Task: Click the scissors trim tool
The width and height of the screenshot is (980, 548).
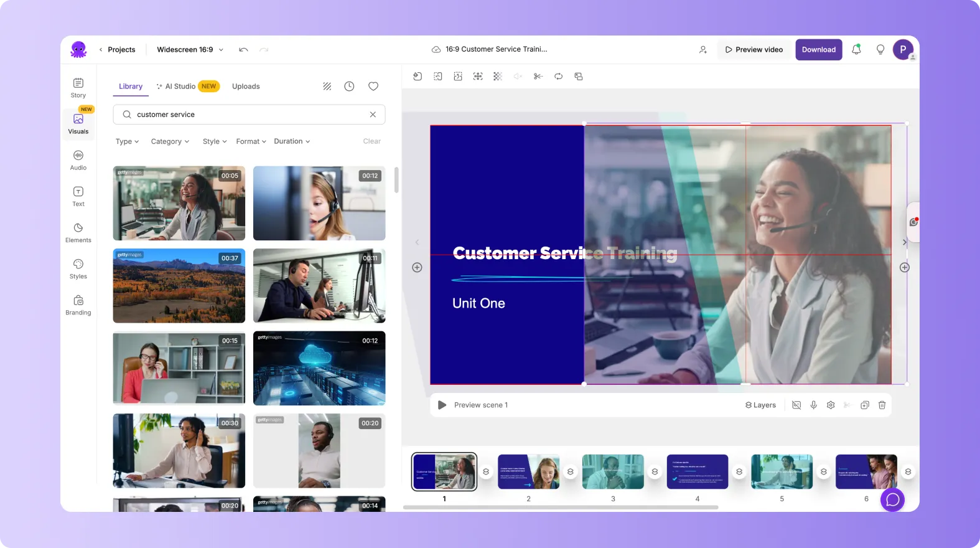Action: tap(538, 77)
